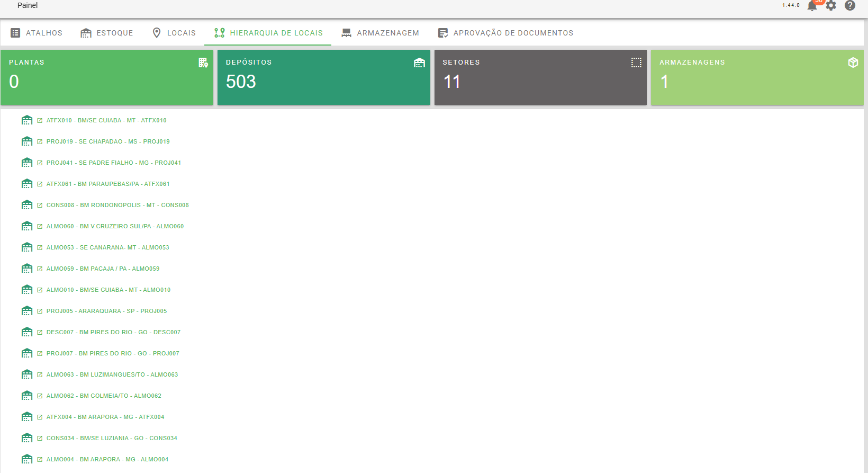Select ALMO062 - BM COLMEIA/TO row
This screenshot has height=473, width=868.
(104, 396)
